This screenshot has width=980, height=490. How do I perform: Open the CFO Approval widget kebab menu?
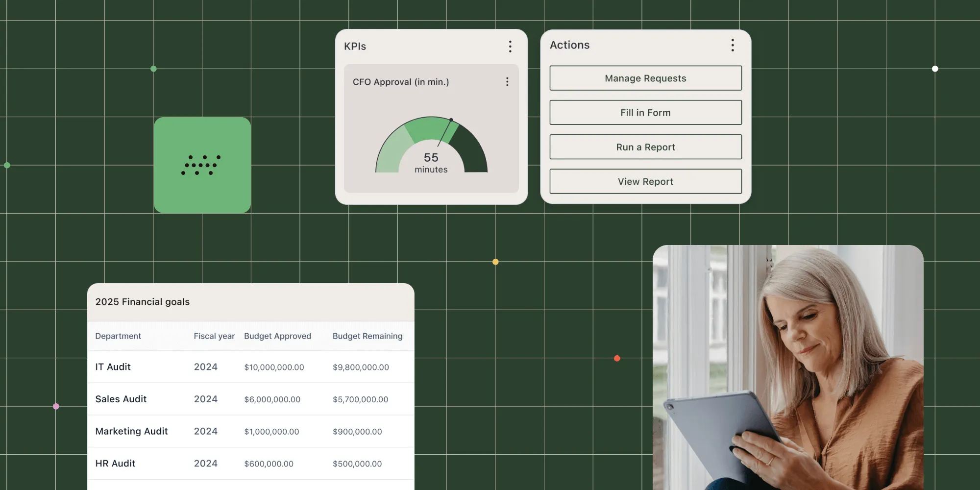pyautogui.click(x=507, y=82)
